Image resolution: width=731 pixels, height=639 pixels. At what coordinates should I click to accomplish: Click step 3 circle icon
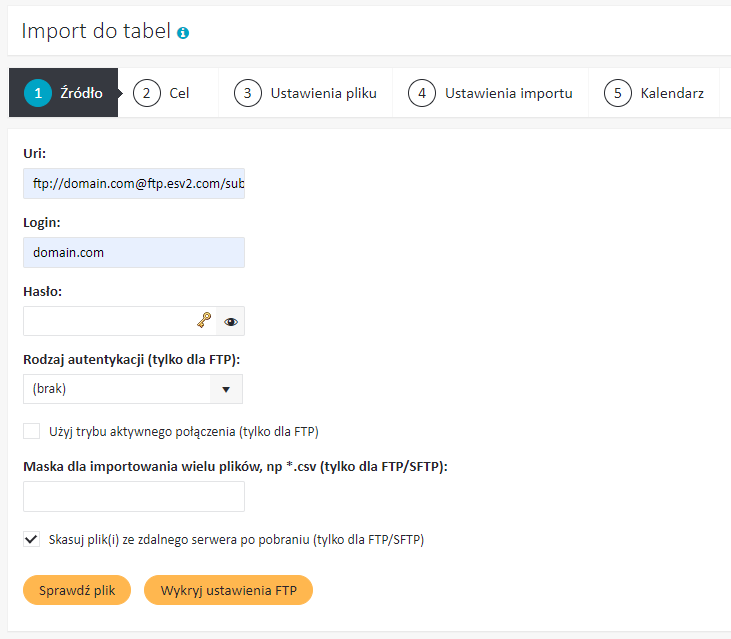point(248,93)
